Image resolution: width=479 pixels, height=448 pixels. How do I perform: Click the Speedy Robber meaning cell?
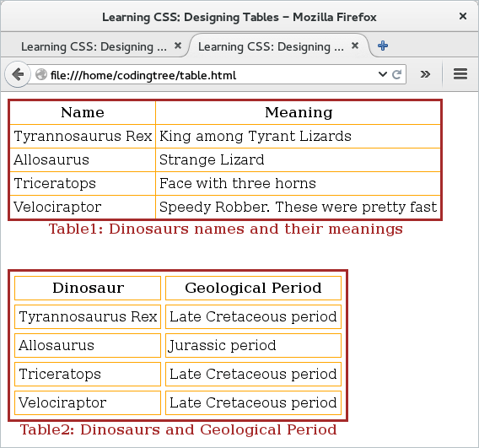pyautogui.click(x=299, y=208)
